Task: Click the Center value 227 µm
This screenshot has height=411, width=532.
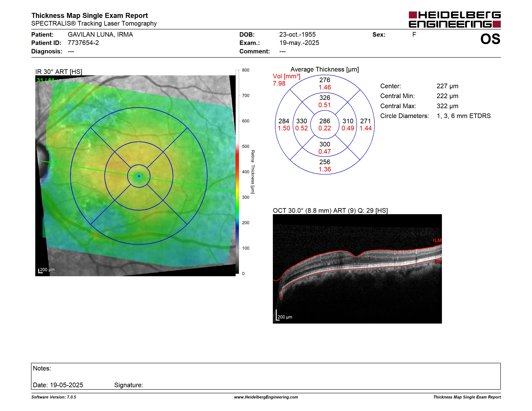Action: 448,86
